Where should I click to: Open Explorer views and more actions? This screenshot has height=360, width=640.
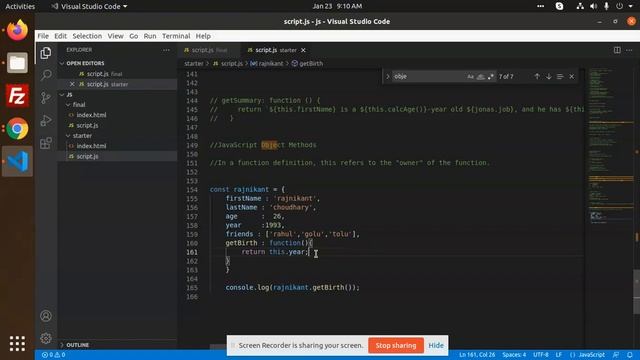click(x=166, y=50)
